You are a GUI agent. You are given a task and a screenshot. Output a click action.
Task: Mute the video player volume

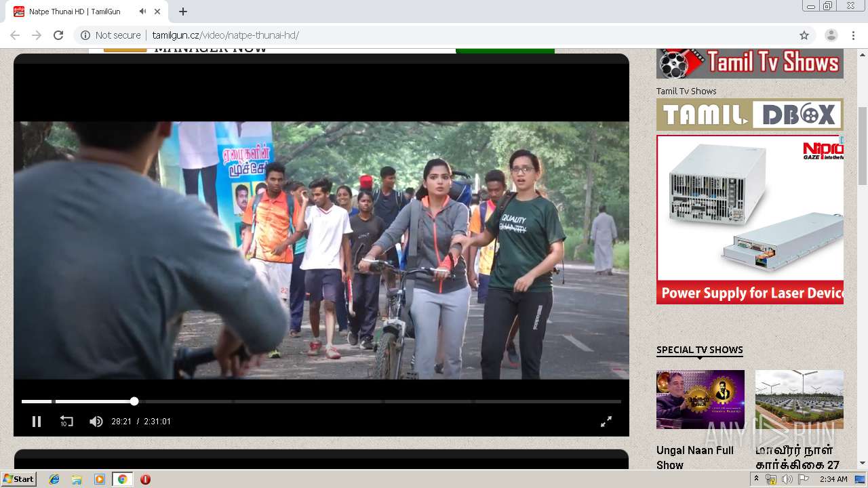tap(96, 422)
